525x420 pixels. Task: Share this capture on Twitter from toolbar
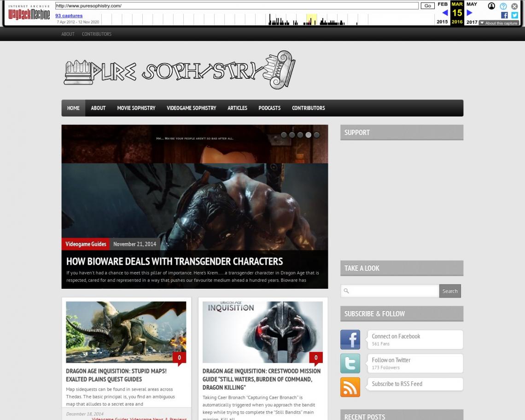[x=514, y=15]
